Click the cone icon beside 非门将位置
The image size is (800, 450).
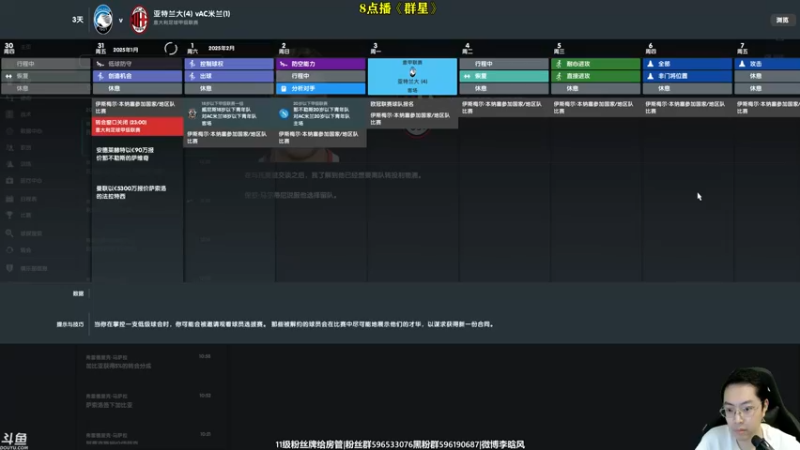tap(651, 76)
